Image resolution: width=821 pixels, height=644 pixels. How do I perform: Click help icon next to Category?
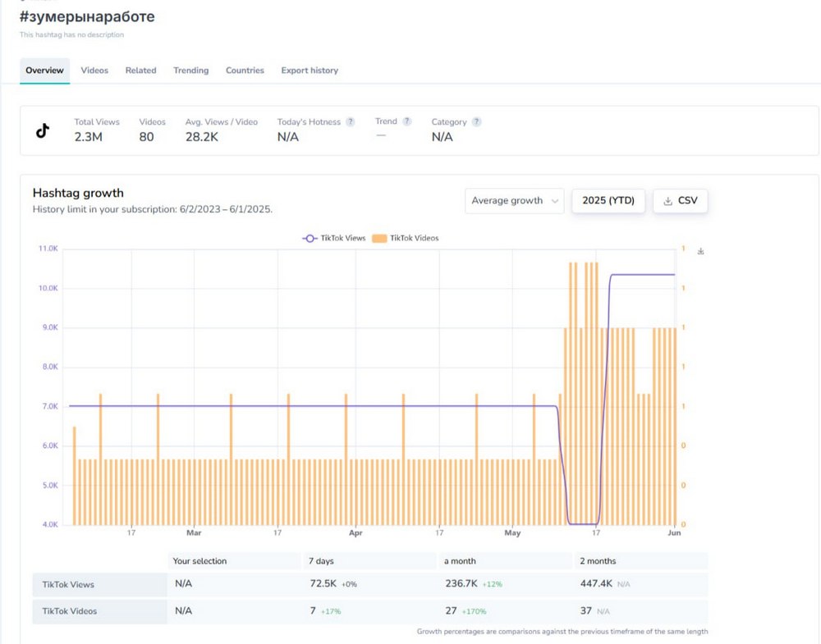477,122
